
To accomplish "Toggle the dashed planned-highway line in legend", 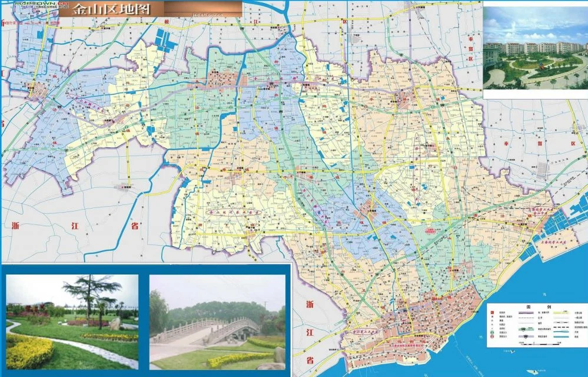I will (x=561, y=327).
